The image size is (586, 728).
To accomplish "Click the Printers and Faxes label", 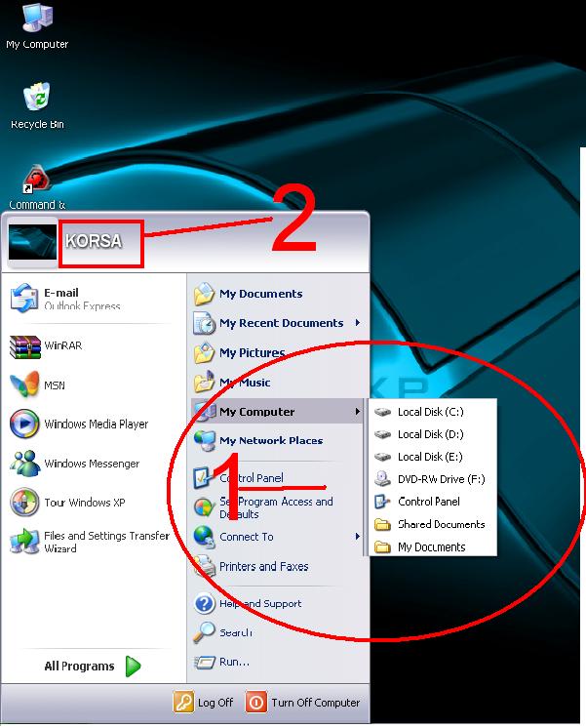I will (x=264, y=566).
